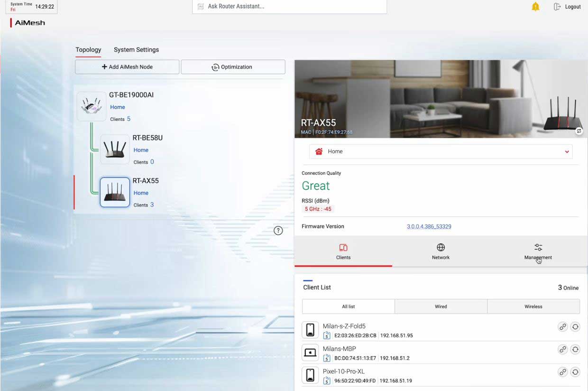The image size is (588, 391).
Task: Click IP address 192.168.51.19
Action: pos(396,381)
